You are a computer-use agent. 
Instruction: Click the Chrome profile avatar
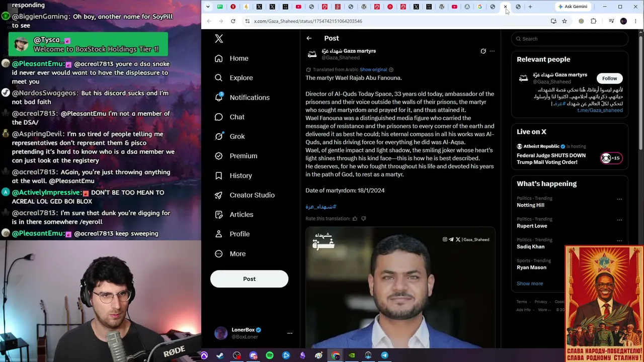click(x=623, y=21)
